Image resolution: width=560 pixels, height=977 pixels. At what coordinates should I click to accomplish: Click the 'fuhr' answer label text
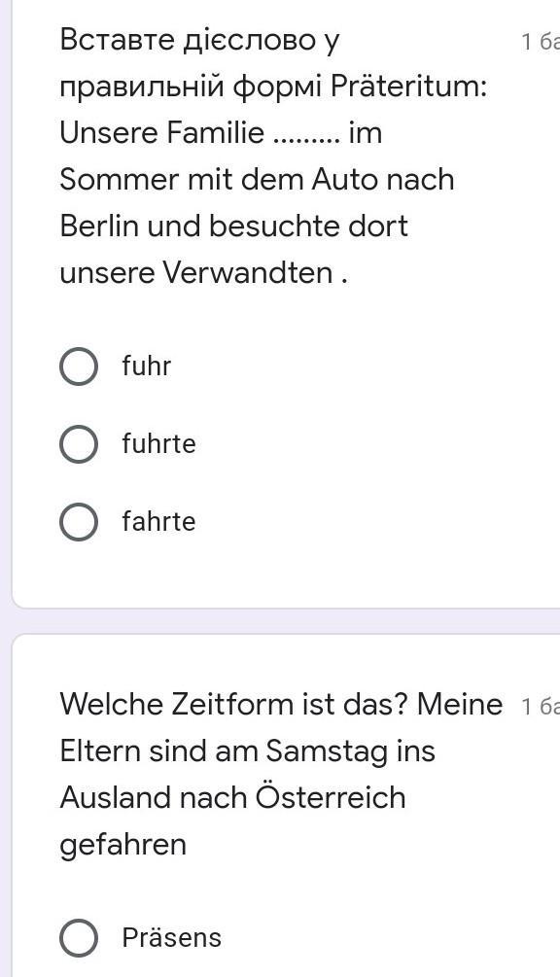147,366
